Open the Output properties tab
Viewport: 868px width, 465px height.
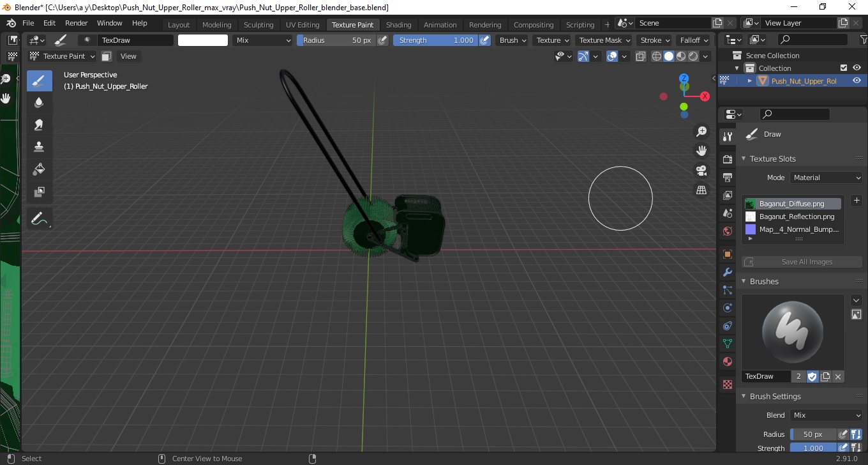(727, 177)
